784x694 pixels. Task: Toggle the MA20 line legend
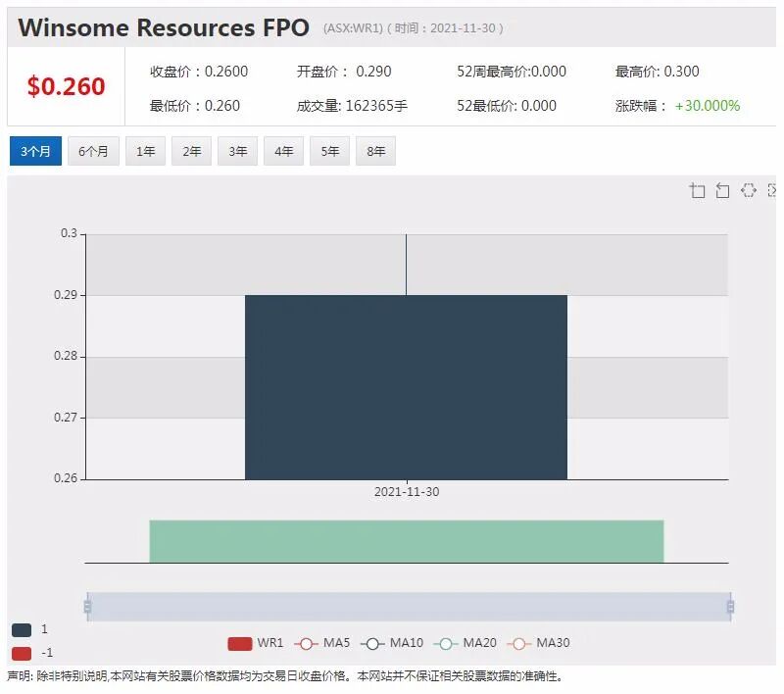(x=465, y=643)
